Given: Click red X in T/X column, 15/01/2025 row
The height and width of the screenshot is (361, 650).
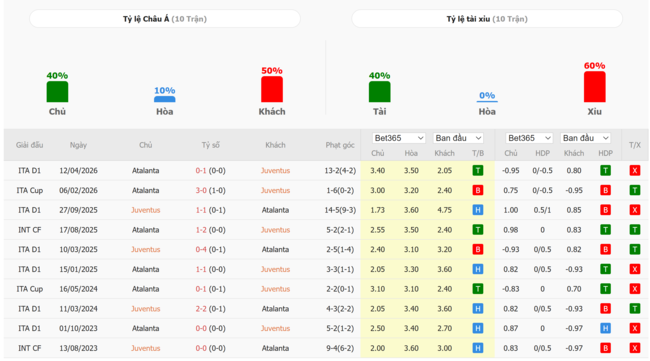Looking at the screenshot, I should 635,269.
